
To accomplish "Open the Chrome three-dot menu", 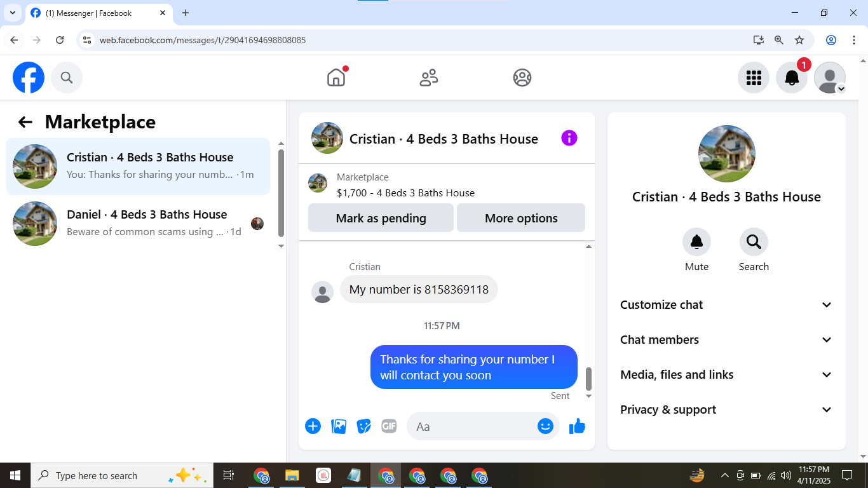I will [x=854, y=40].
